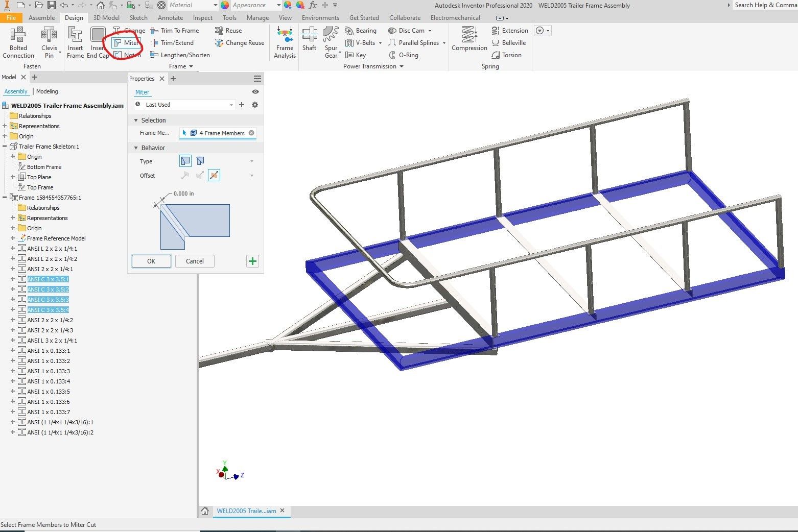Screen dimensions: 798x532
Task: Launch the Compression spring generator
Action: (x=470, y=39)
